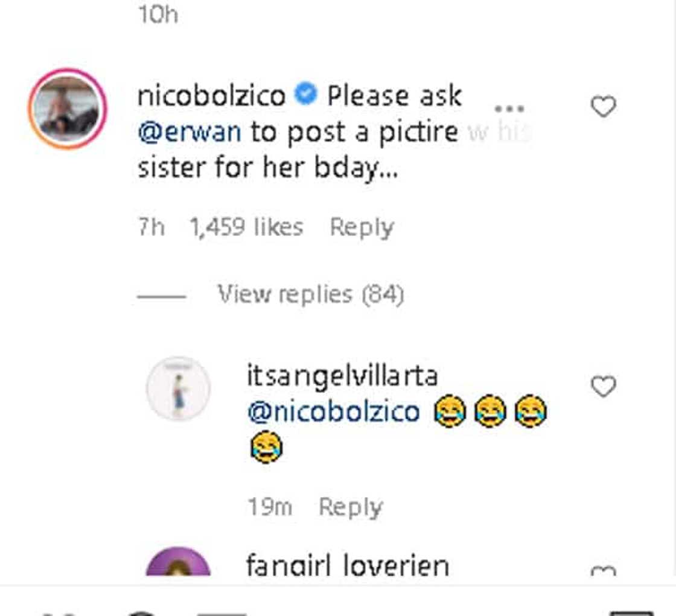The image size is (676, 616).
Task: Go to the nicobolzico username profile
Action: [211, 96]
